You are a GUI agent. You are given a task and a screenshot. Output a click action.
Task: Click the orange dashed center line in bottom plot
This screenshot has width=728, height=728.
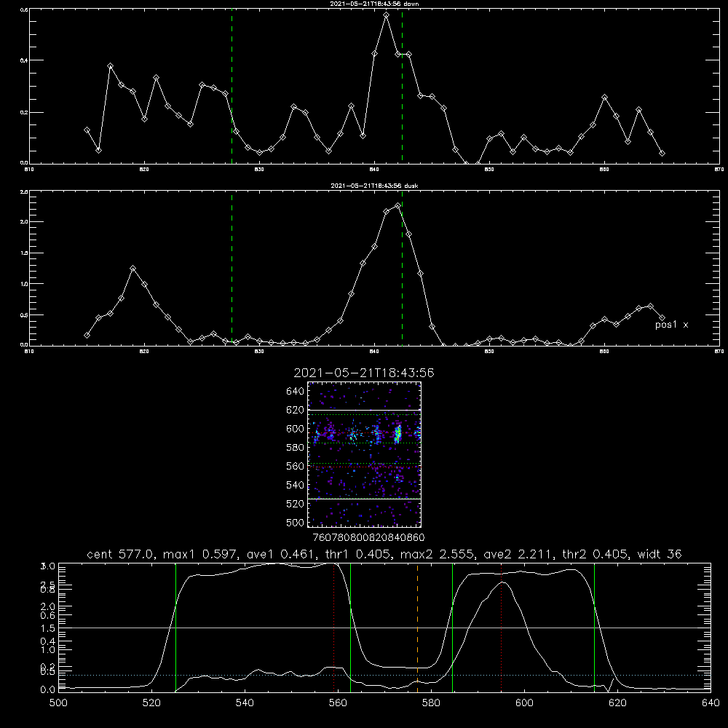417,627
